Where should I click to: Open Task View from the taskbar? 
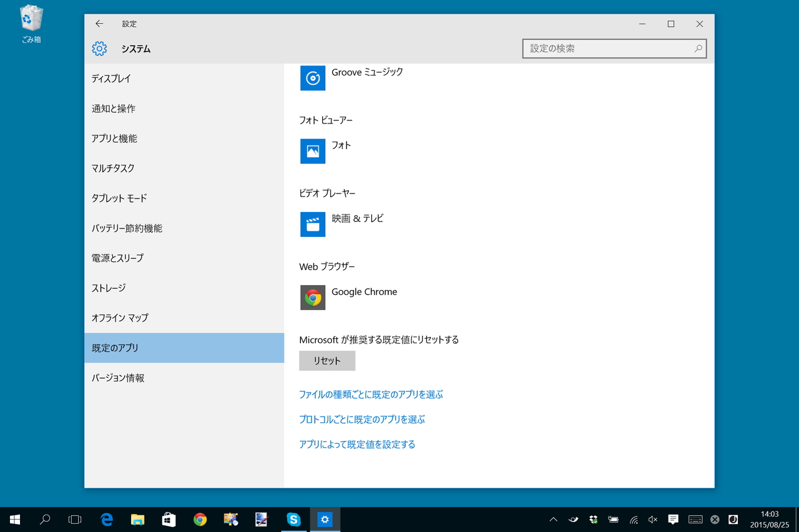click(75, 520)
